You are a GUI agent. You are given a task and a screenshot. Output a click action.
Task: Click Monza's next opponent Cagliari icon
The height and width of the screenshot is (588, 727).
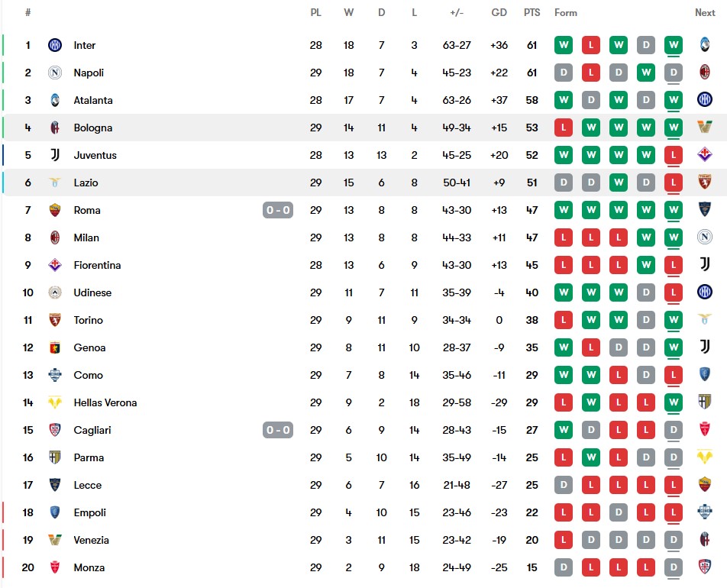click(x=705, y=567)
